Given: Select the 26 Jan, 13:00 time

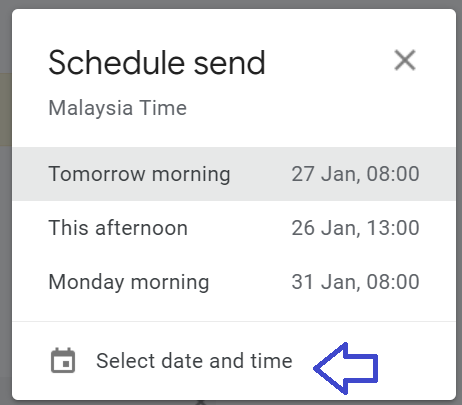Looking at the screenshot, I should coord(355,228).
